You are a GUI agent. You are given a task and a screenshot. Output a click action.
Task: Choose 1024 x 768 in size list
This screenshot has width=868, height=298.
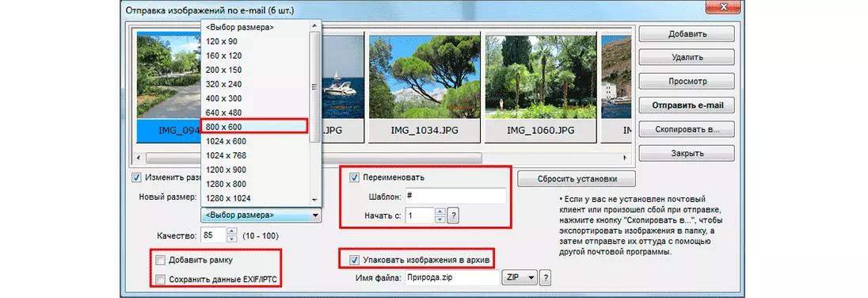255,155
